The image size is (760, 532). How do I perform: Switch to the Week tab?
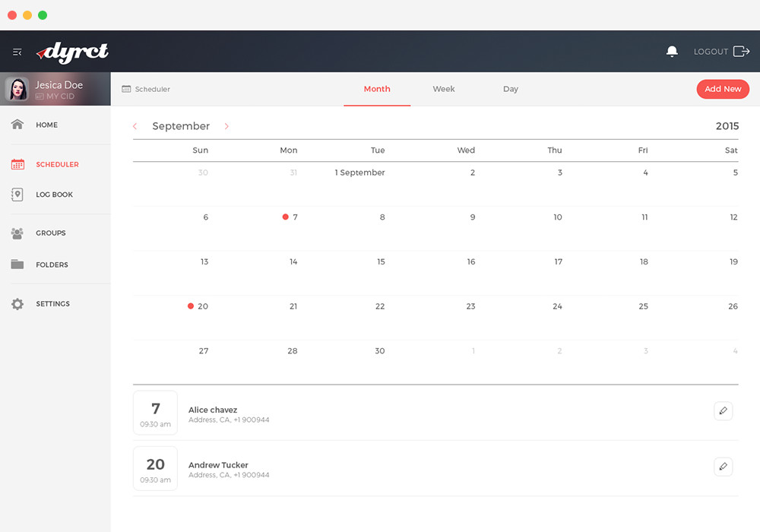[x=444, y=89]
